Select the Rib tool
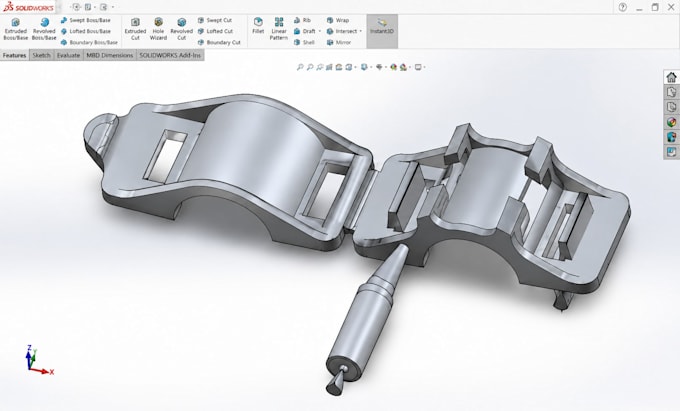Viewport: 680px width, 411px height. coord(302,20)
